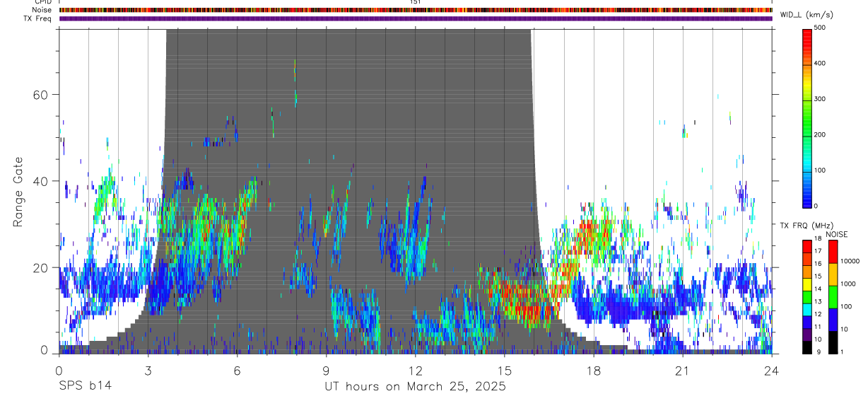Image resolution: width=868 pixels, height=401 pixels.
Task: Click the TX FRQ (MHz) color scale bar
Action: 807,297
